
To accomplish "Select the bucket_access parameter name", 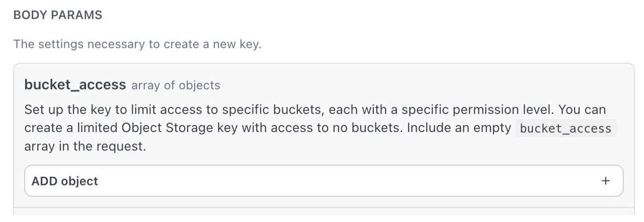I will pyautogui.click(x=75, y=85).
